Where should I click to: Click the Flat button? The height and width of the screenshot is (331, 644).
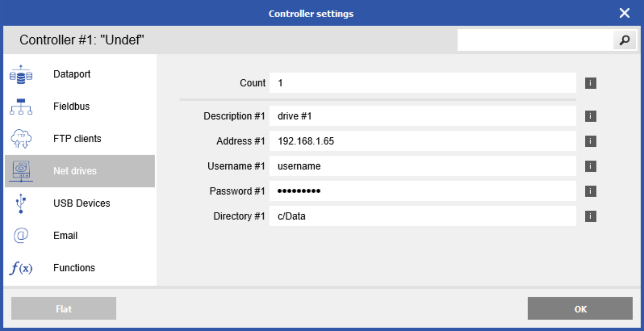click(63, 308)
